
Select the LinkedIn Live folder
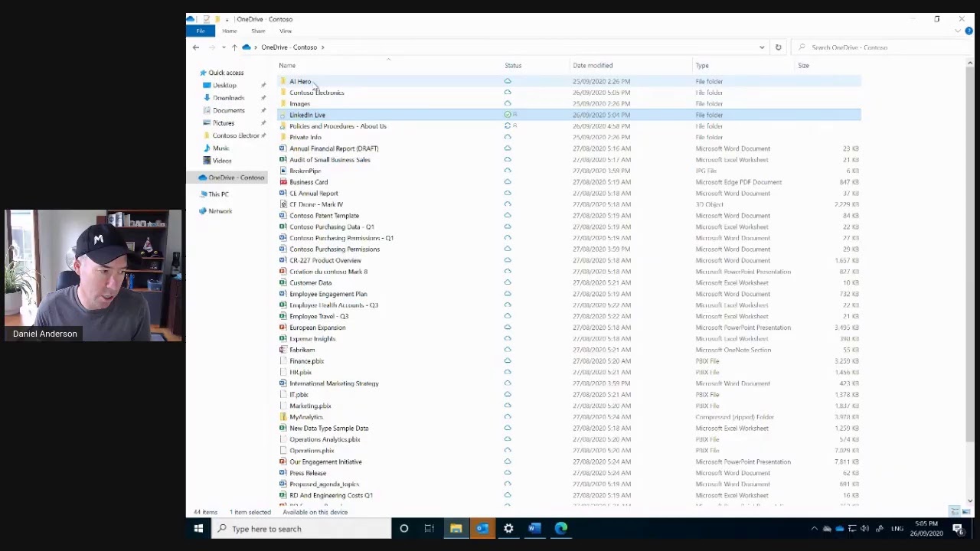coord(307,115)
